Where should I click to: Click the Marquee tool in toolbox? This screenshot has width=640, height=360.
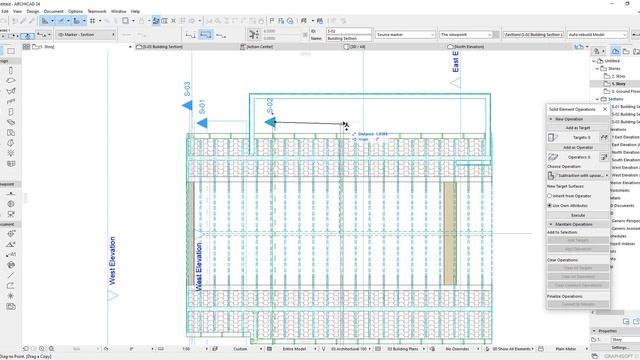pyautogui.click(x=11, y=51)
